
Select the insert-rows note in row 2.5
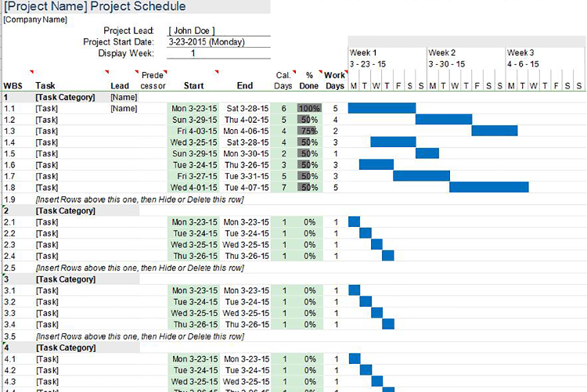tap(139, 268)
